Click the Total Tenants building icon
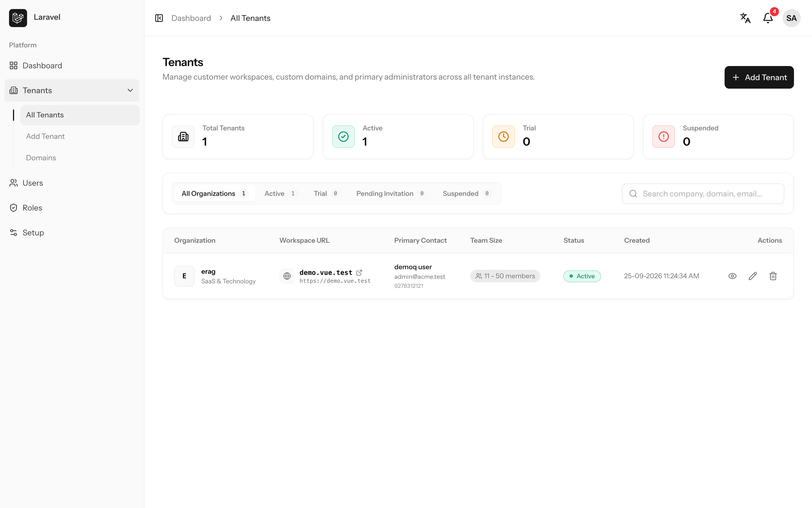Image resolution: width=812 pixels, height=508 pixels. pos(183,137)
